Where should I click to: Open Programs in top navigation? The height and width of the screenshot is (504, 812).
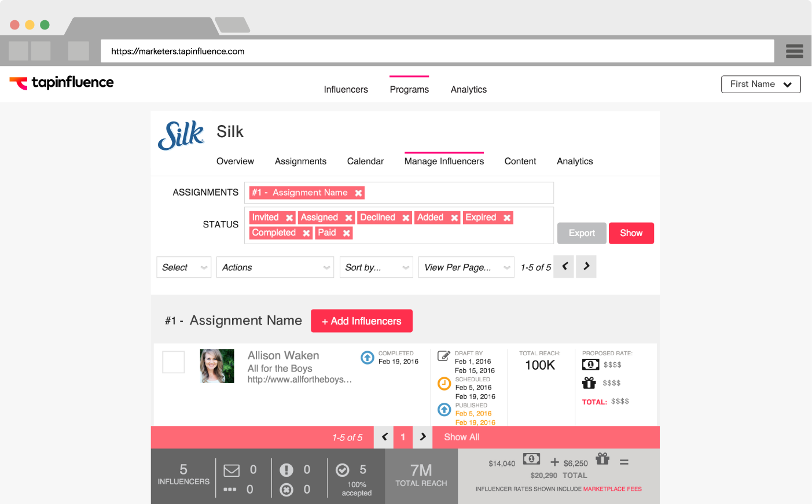pyautogui.click(x=409, y=90)
